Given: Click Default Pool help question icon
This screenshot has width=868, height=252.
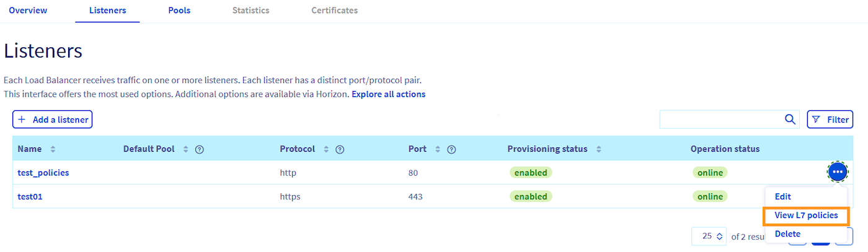Looking at the screenshot, I should coord(200,149).
